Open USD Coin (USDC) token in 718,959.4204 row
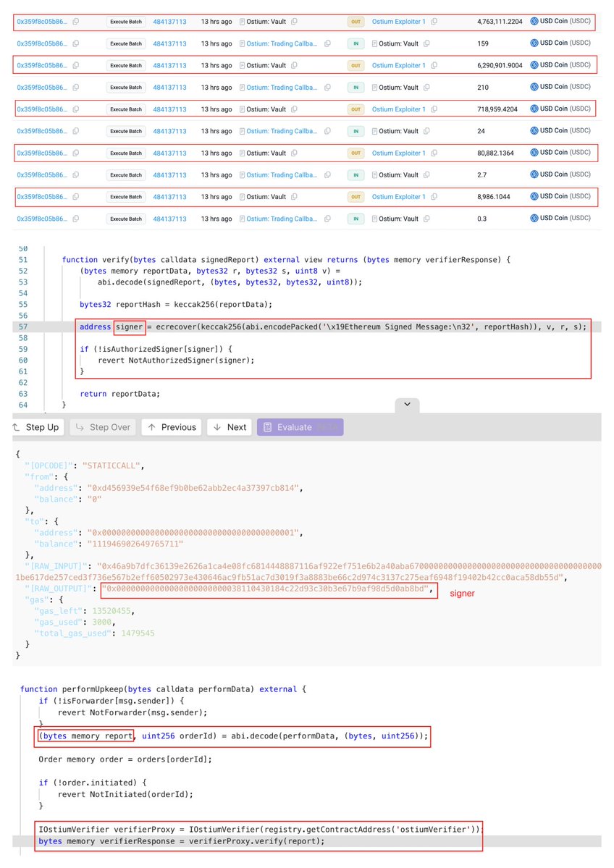Image resolution: width=614 pixels, height=868 pixels. point(565,109)
